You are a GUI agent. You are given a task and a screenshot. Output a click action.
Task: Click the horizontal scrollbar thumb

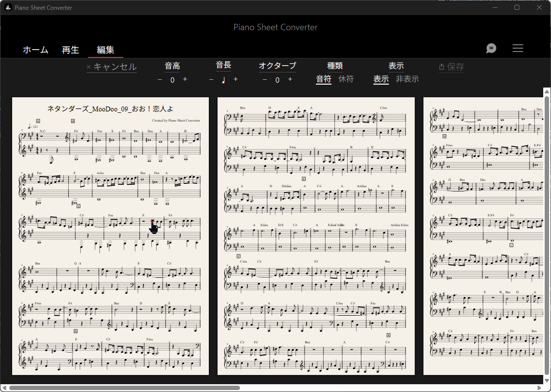point(125,388)
